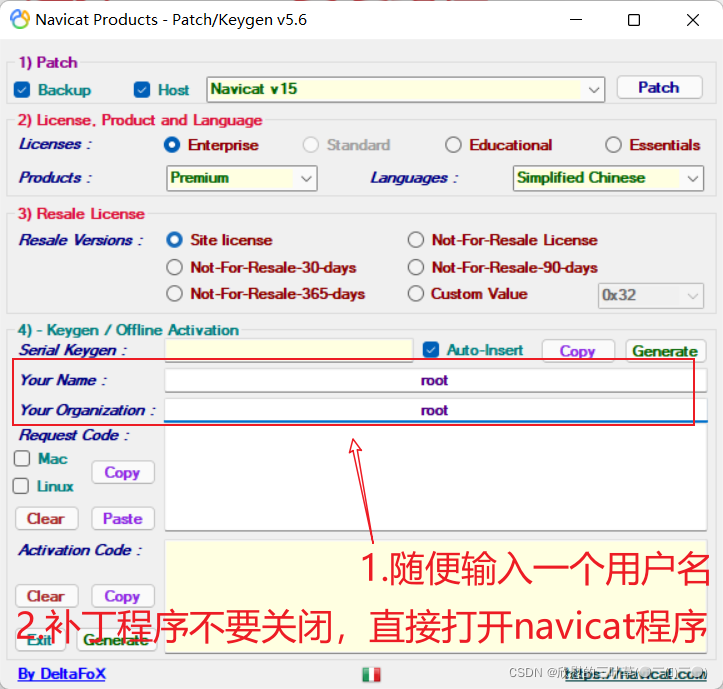This screenshot has width=723, height=689.
Task: Click the Patch button
Action: tap(659, 87)
